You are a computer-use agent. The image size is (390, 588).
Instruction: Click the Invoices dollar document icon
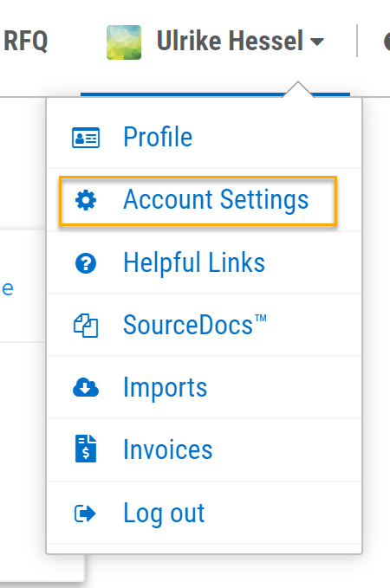86,449
